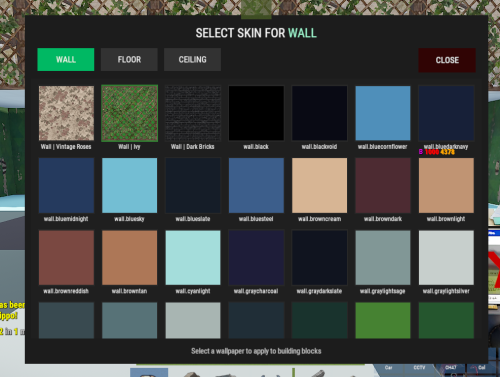Image resolution: width=500 pixels, height=377 pixels.
Task: Pick the wall.blackvoid swatch
Action: pyautogui.click(x=320, y=113)
